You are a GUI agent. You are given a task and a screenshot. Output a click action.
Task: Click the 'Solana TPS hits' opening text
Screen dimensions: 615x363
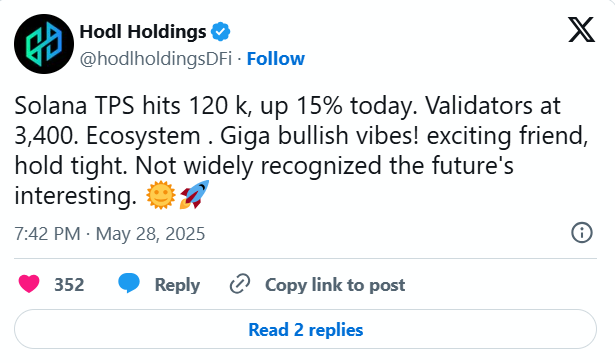click(x=97, y=106)
